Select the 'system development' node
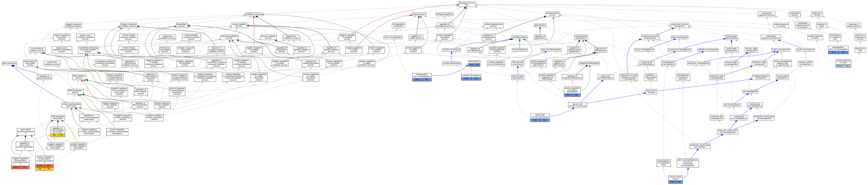The height and width of the screenshot is (185, 868). coord(805,50)
